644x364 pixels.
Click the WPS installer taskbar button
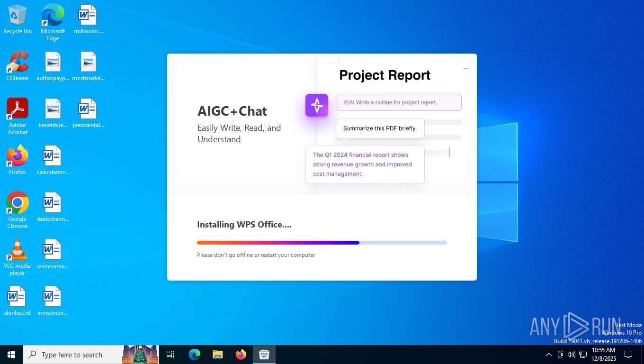[264, 355]
